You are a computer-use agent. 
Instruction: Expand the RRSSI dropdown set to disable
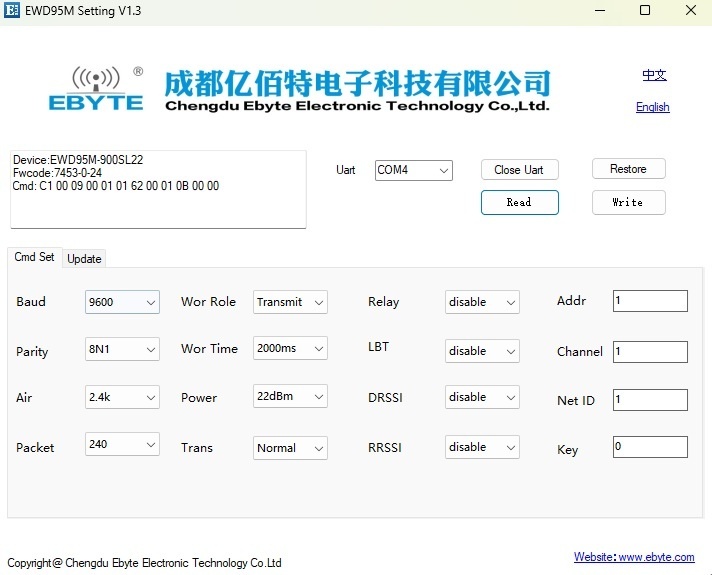(x=482, y=447)
